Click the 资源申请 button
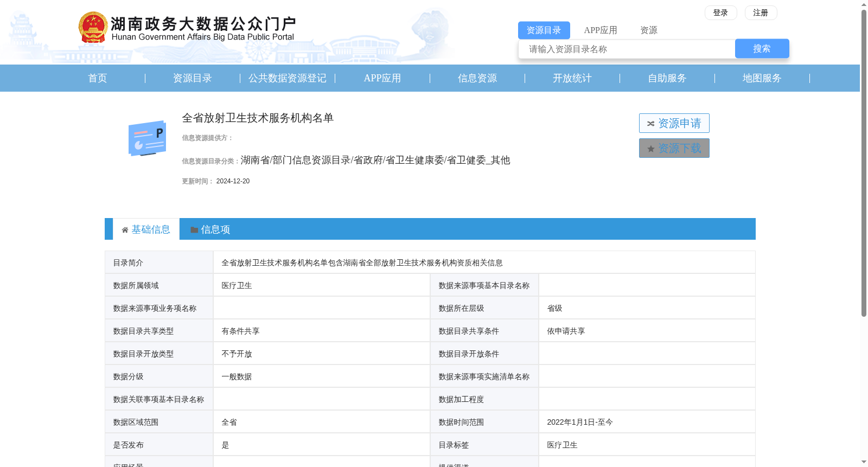Viewport: 868px width, 467px height. (x=674, y=123)
